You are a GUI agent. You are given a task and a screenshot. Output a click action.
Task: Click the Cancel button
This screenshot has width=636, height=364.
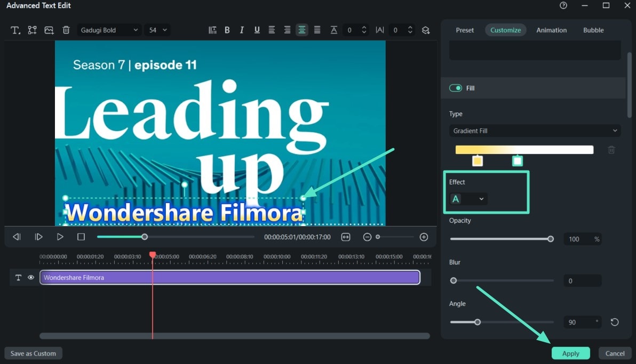coord(615,353)
